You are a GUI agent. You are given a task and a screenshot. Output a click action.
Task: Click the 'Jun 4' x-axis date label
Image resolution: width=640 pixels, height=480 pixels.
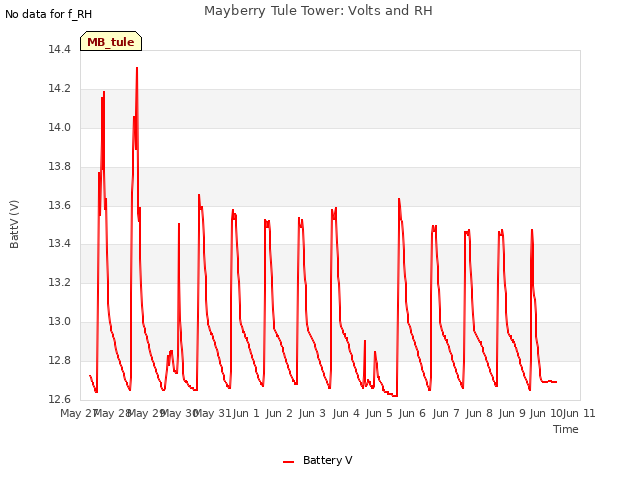(x=346, y=413)
